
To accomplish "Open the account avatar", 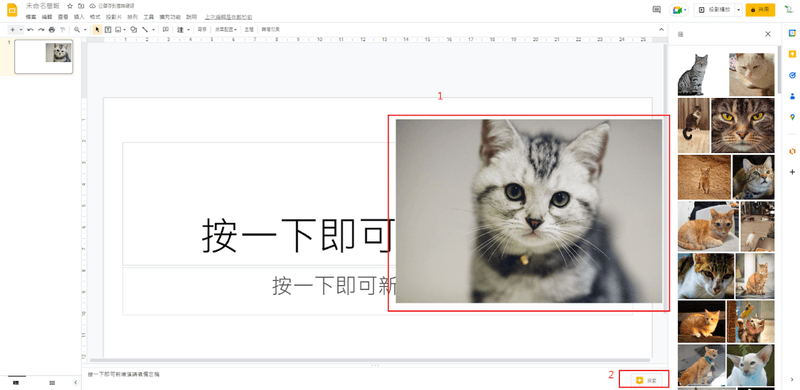I will coord(788,10).
